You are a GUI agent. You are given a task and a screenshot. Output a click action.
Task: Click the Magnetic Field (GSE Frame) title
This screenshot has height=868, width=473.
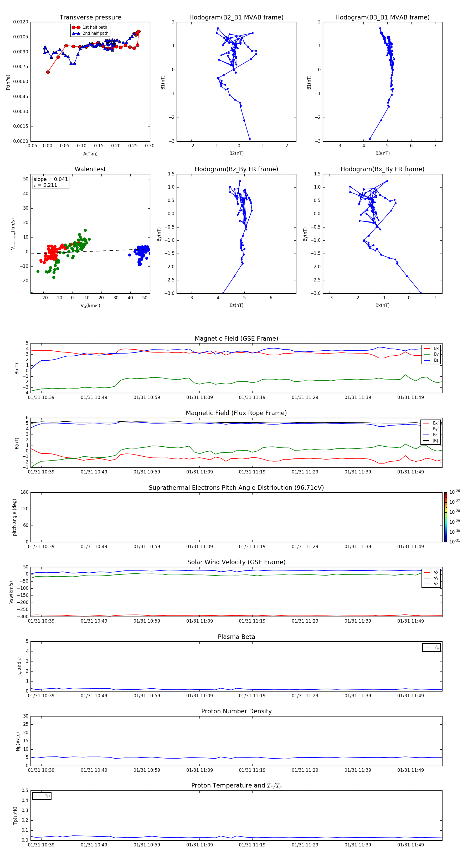[x=236, y=339]
